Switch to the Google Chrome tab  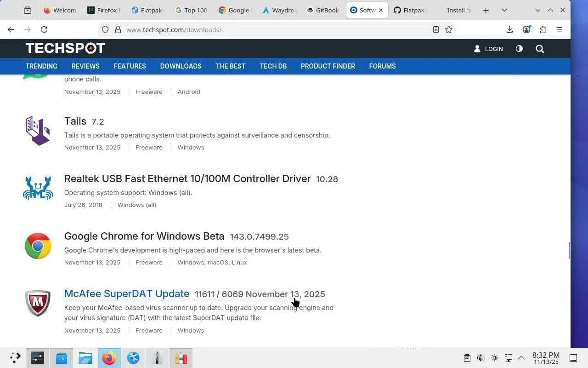click(x=236, y=10)
